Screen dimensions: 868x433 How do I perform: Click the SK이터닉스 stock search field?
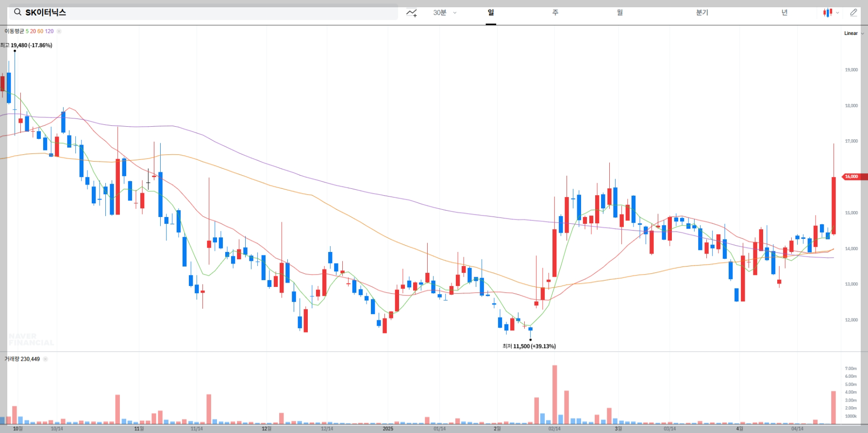203,13
